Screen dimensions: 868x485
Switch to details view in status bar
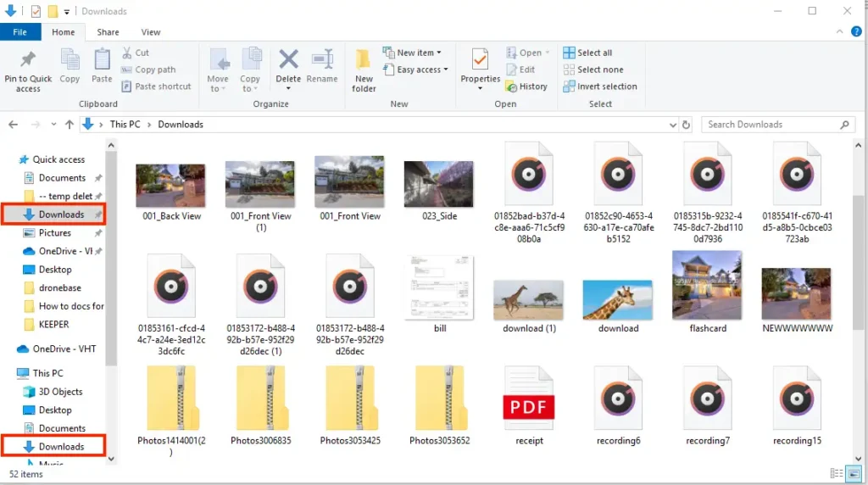pyautogui.click(x=837, y=473)
